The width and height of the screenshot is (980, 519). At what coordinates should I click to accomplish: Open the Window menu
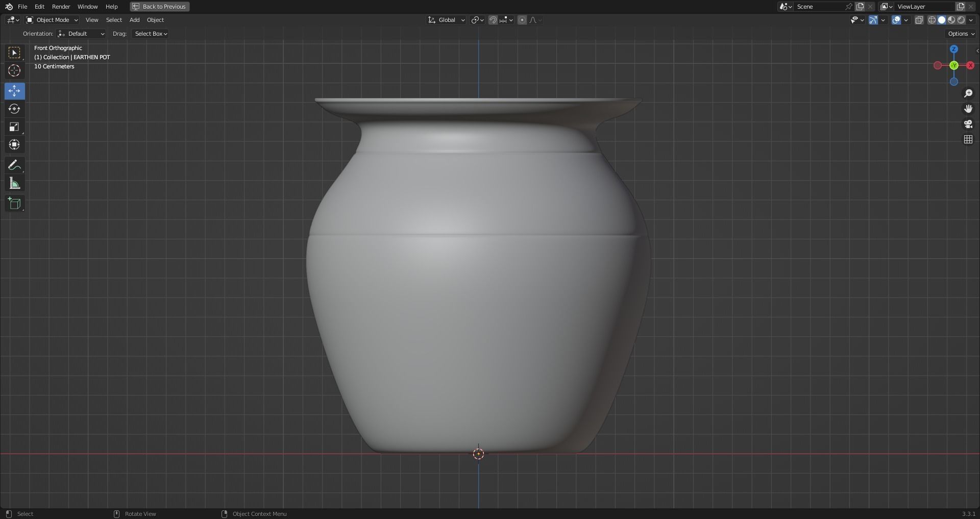[x=87, y=7]
